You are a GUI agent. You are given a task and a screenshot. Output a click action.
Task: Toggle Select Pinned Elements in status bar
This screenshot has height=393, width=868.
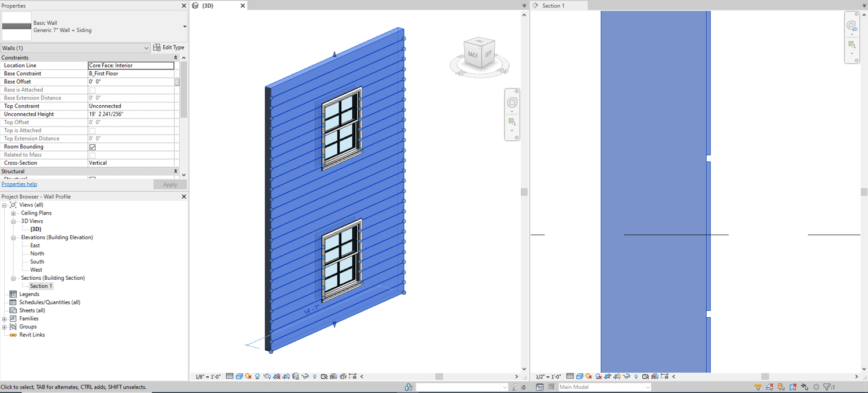pyautogui.click(x=781, y=387)
